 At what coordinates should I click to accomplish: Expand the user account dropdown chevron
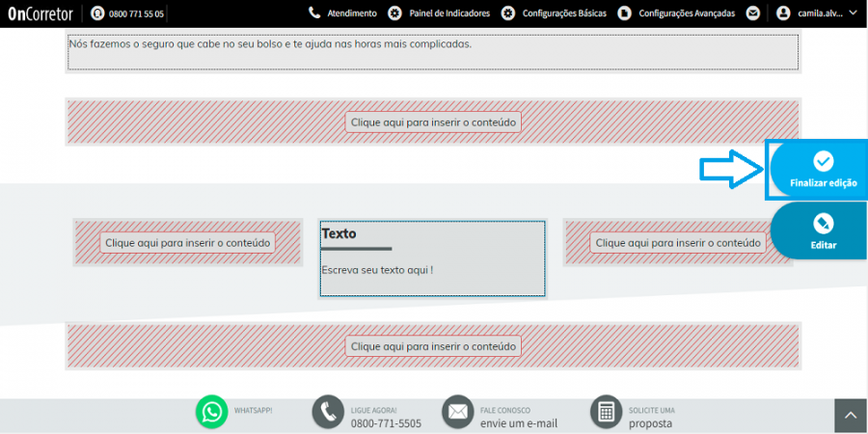pos(853,13)
